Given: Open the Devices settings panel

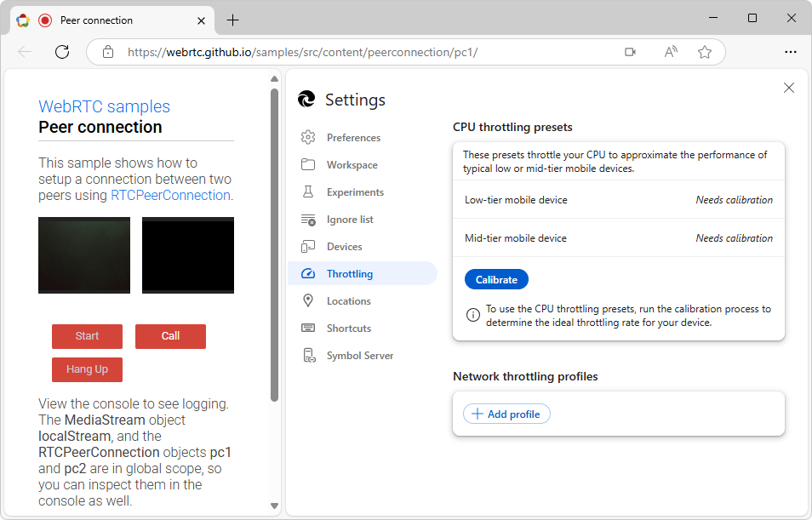Looking at the screenshot, I should click(308, 246).
